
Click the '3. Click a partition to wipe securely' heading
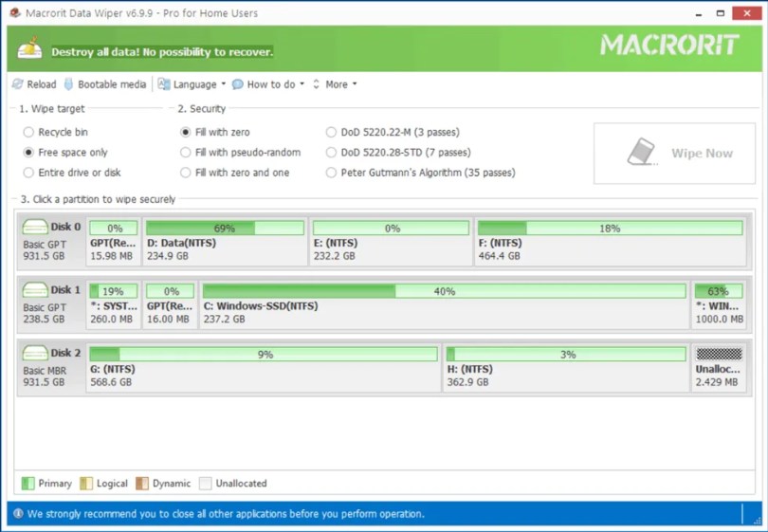(98, 199)
